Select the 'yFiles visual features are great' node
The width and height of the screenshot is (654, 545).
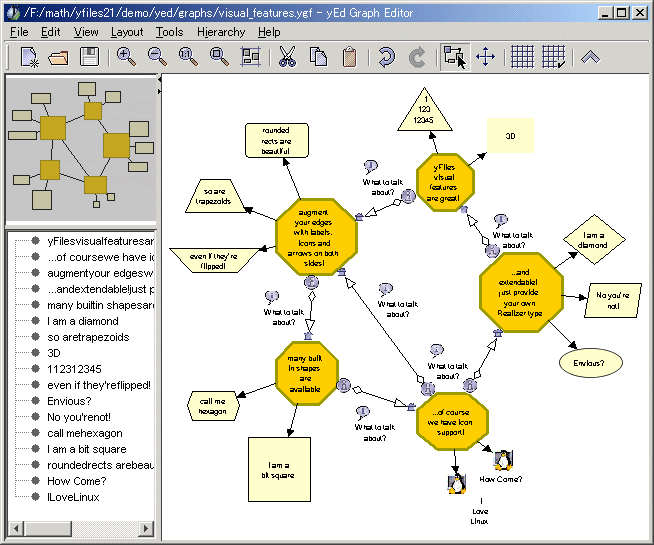click(445, 182)
